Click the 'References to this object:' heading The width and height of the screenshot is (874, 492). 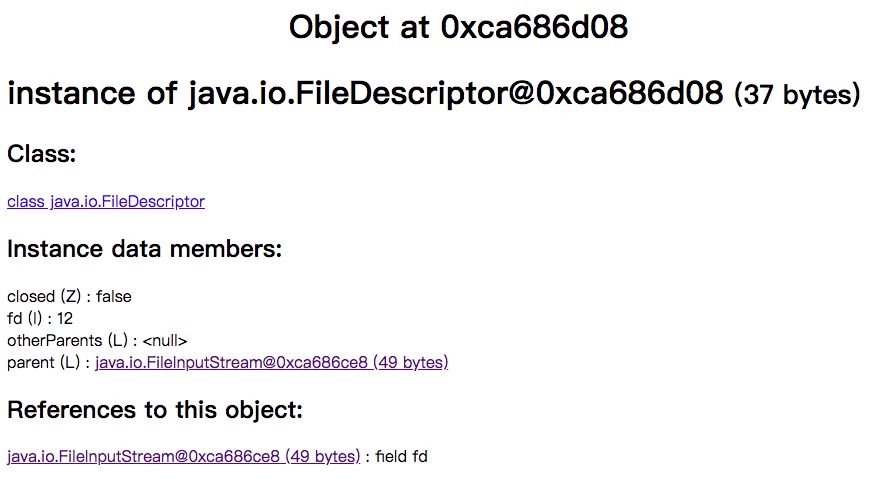coord(155,410)
